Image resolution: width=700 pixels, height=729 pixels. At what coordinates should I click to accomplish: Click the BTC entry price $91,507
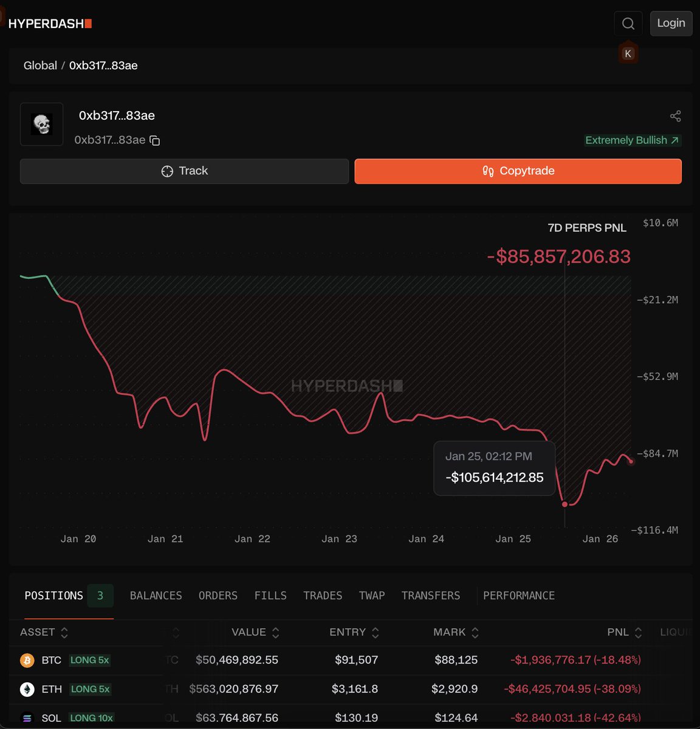356,660
